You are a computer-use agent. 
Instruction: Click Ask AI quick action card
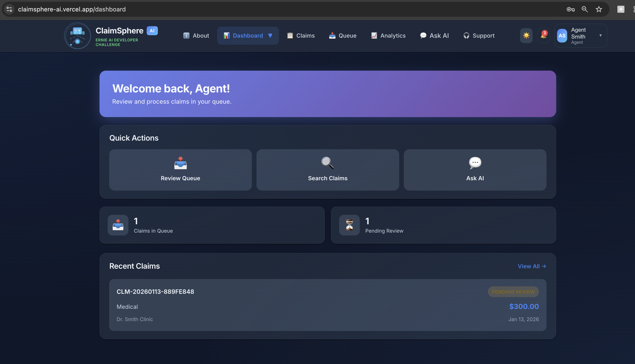(x=475, y=170)
